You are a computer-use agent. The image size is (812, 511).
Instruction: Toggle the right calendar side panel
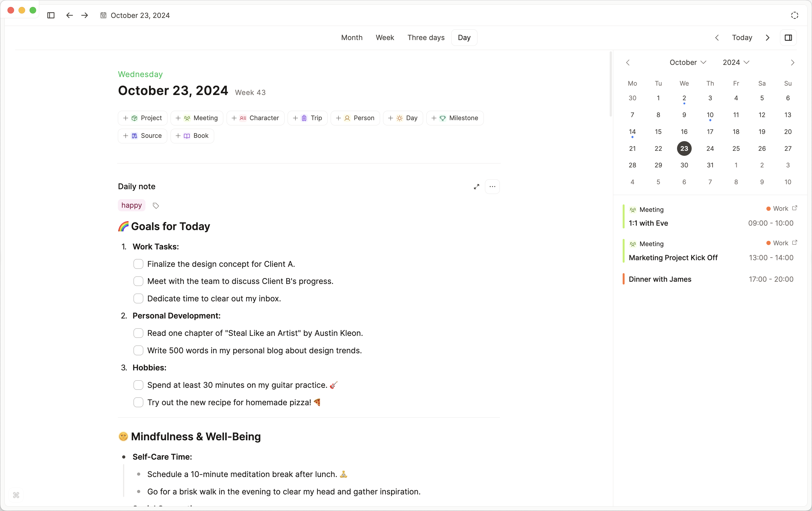click(788, 38)
